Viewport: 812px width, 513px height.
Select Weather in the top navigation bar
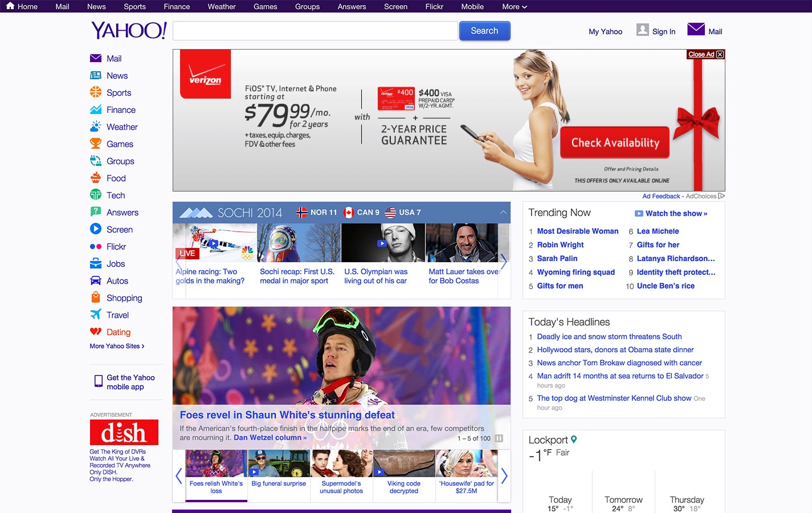[x=222, y=6]
